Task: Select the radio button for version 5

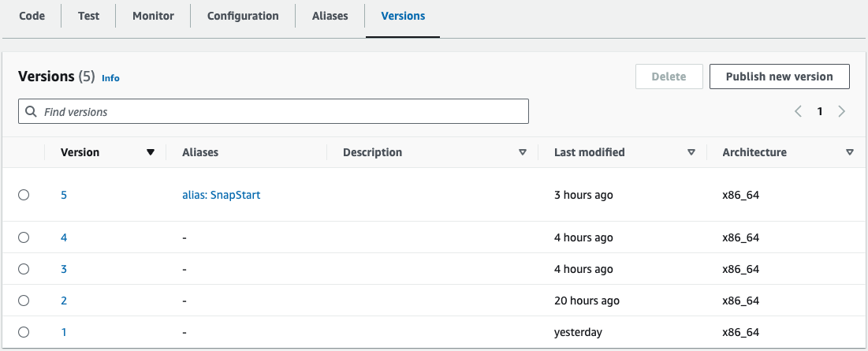Action: point(24,195)
